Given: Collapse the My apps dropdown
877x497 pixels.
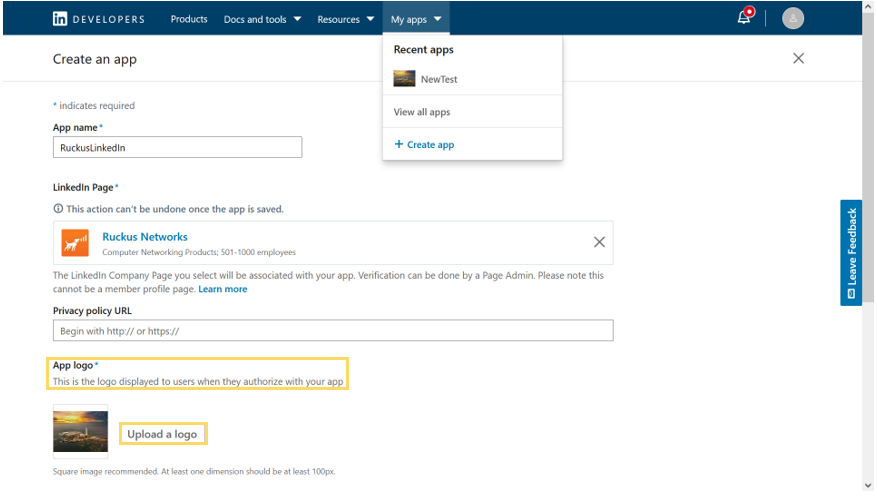Looking at the screenshot, I should [x=416, y=19].
